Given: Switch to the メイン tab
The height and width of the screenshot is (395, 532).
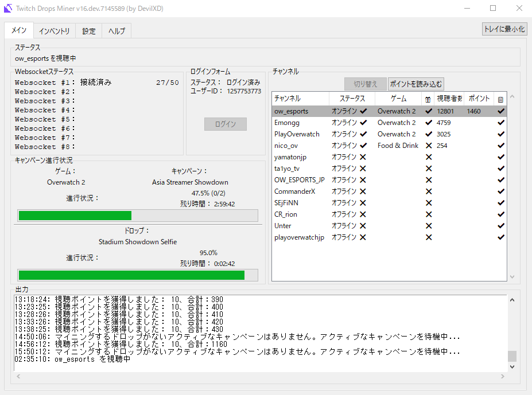Looking at the screenshot, I should (19, 30).
